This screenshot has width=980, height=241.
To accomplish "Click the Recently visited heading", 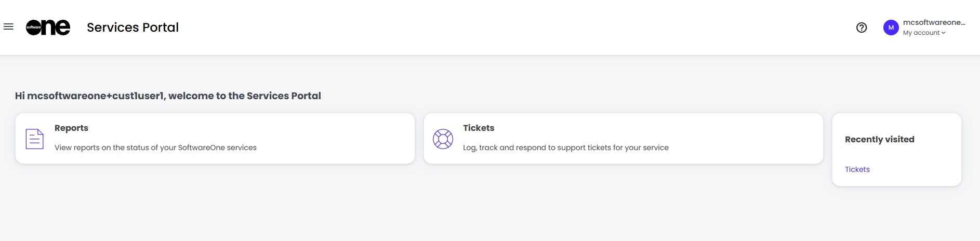I will point(879,139).
